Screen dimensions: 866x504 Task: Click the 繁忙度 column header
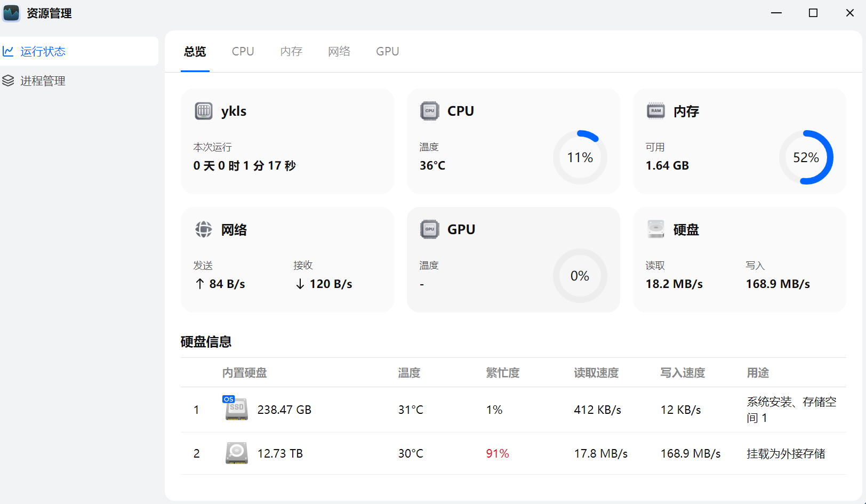(503, 373)
